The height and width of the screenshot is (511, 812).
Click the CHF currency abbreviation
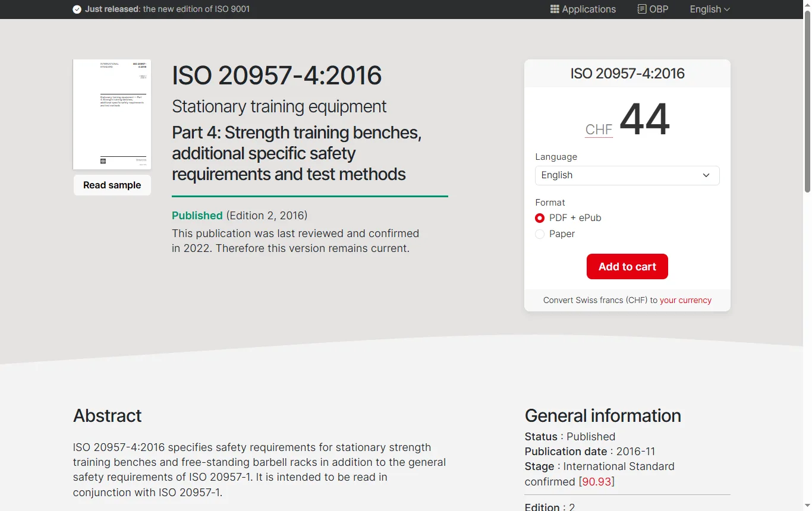click(x=599, y=130)
